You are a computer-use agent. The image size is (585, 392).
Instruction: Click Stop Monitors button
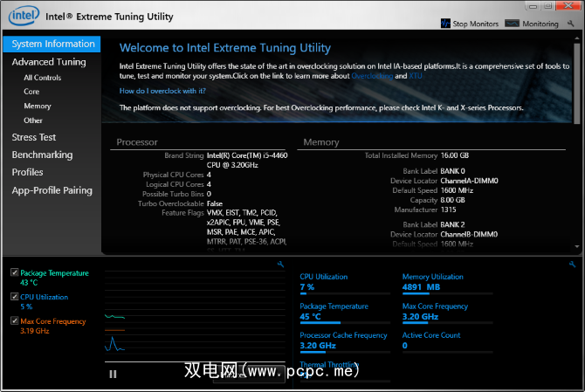(470, 24)
